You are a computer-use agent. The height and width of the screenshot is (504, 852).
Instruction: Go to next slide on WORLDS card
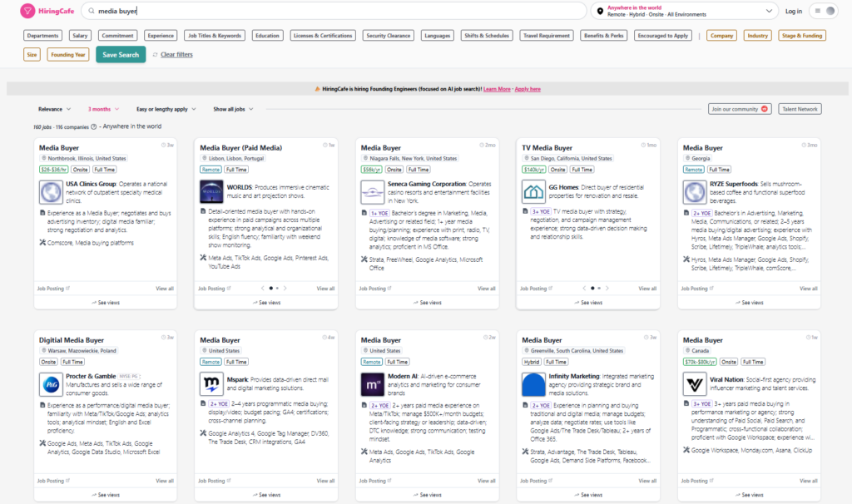point(285,289)
